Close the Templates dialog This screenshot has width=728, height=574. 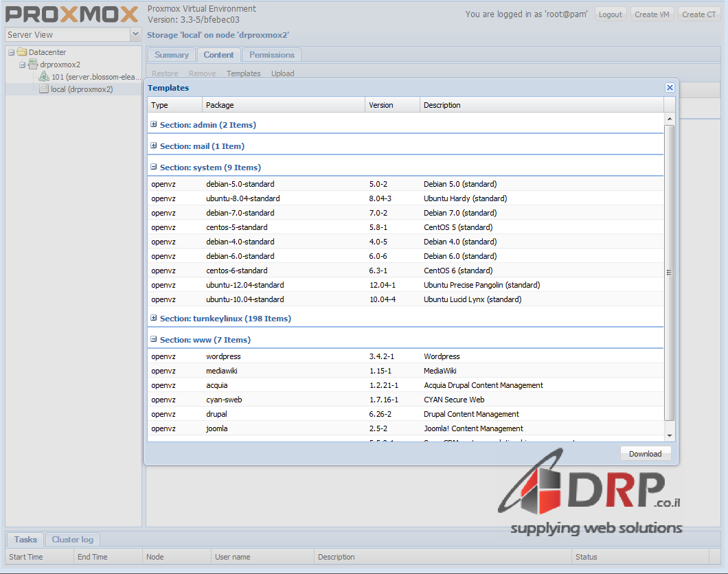pyautogui.click(x=670, y=88)
